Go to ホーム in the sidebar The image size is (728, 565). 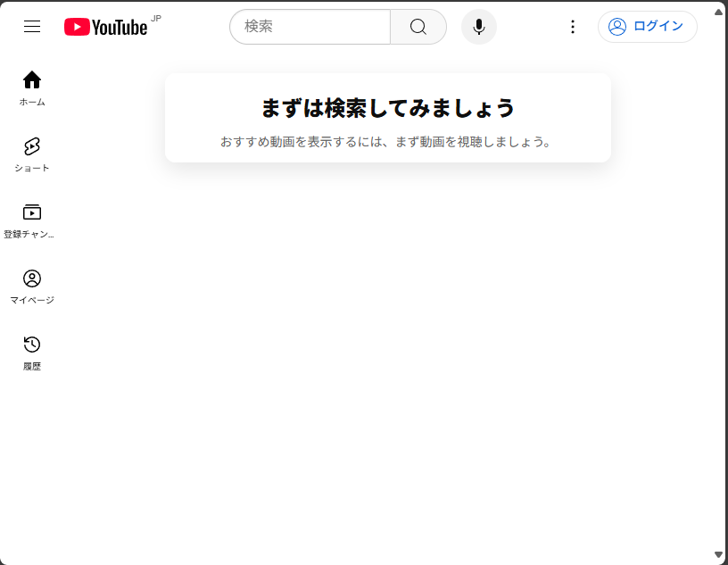click(32, 88)
